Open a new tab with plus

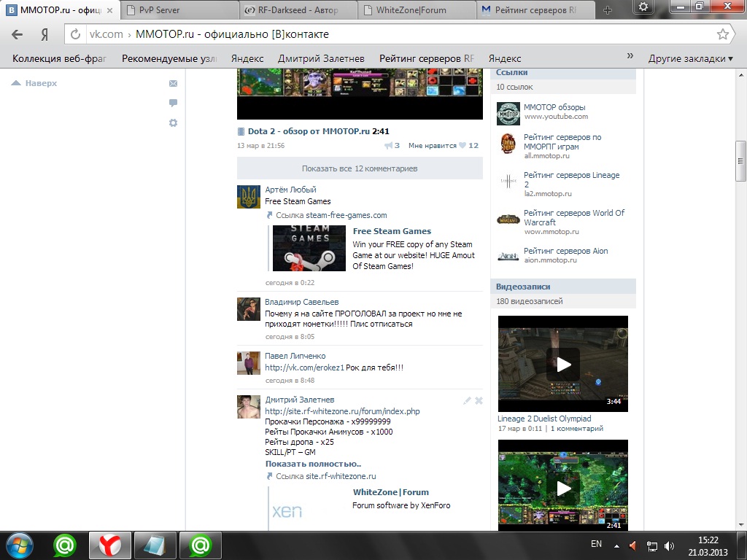tap(608, 10)
